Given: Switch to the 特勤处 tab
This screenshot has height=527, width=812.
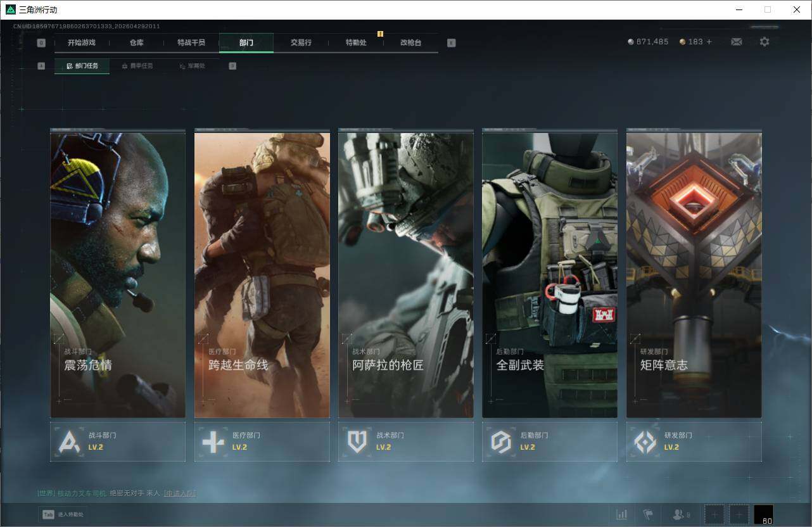Looking at the screenshot, I should 356,42.
